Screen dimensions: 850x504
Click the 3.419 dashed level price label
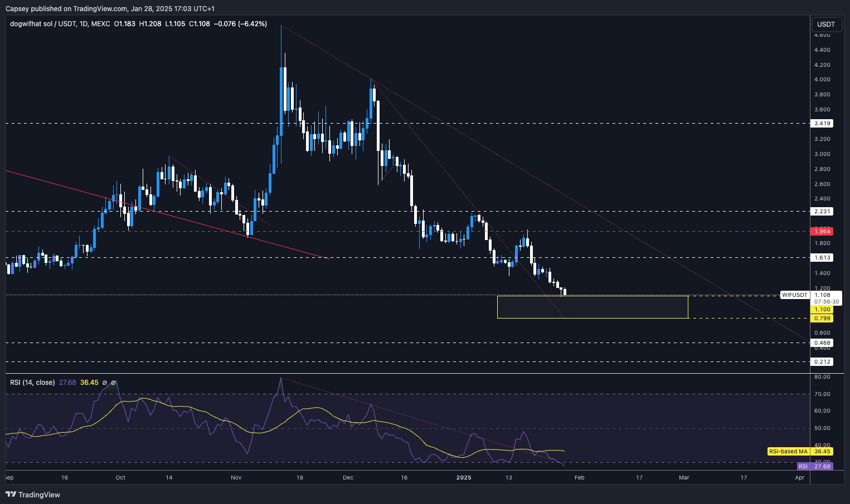click(822, 123)
